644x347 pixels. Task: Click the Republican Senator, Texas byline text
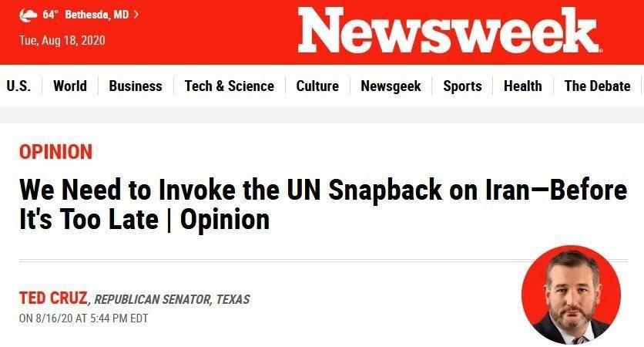pos(172,300)
